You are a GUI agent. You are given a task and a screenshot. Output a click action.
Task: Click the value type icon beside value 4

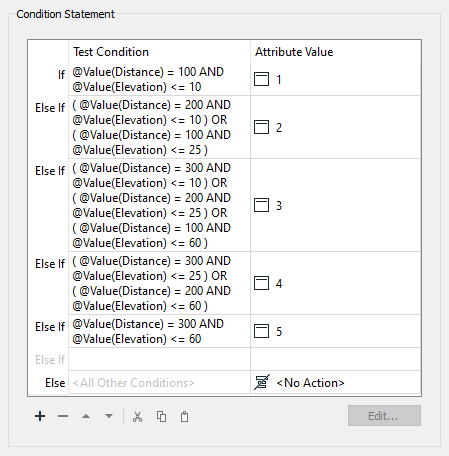261,283
